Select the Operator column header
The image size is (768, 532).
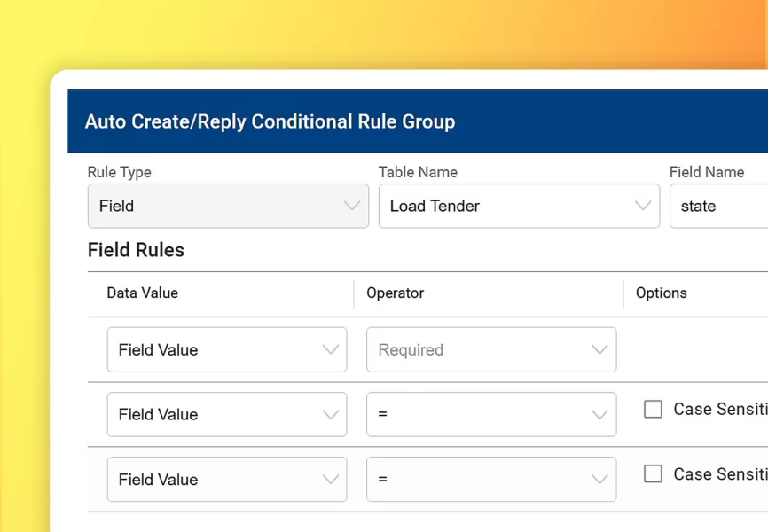pos(396,293)
